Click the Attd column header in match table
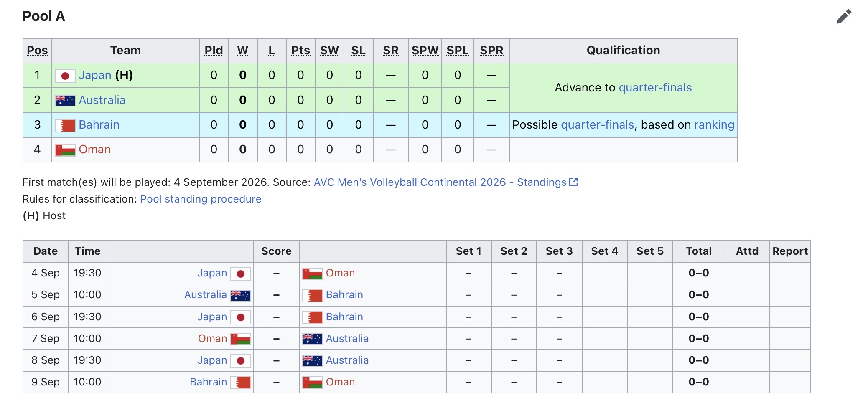 [x=747, y=251]
